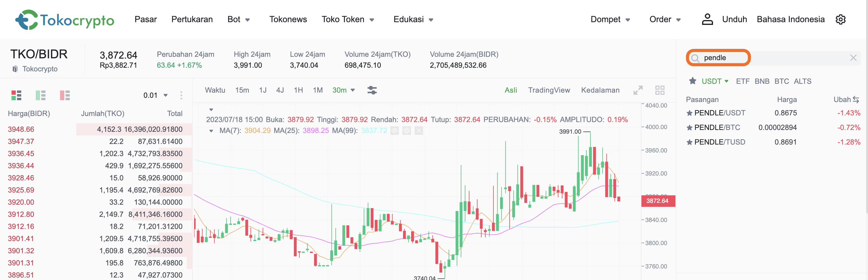The height and width of the screenshot is (280, 868).
Task: Open the PENDLE/TUSD pair row
Action: pyautogui.click(x=773, y=142)
